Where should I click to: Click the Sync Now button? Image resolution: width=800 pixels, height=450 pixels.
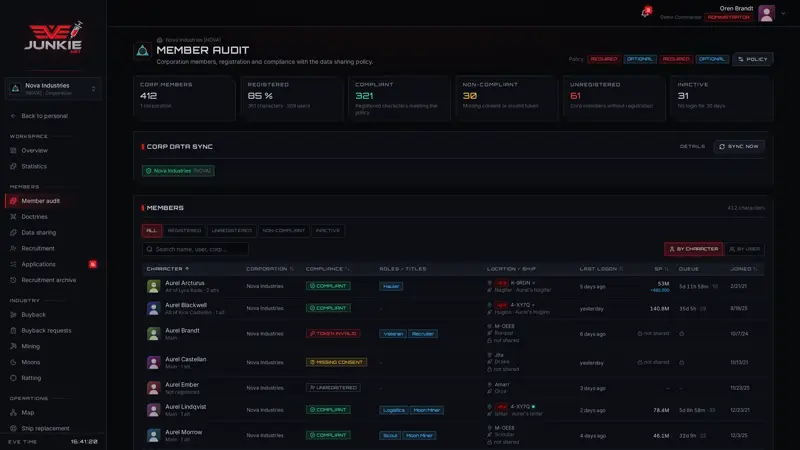click(739, 146)
